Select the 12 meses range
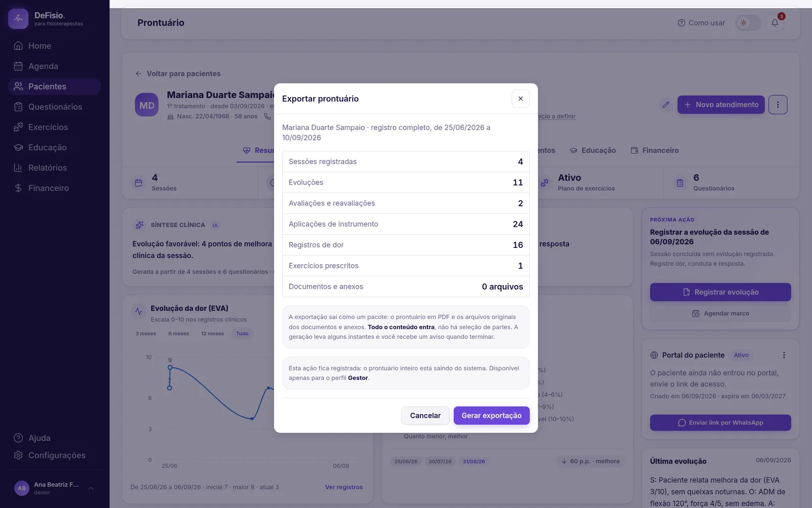This screenshot has width=812, height=508. coord(212,334)
